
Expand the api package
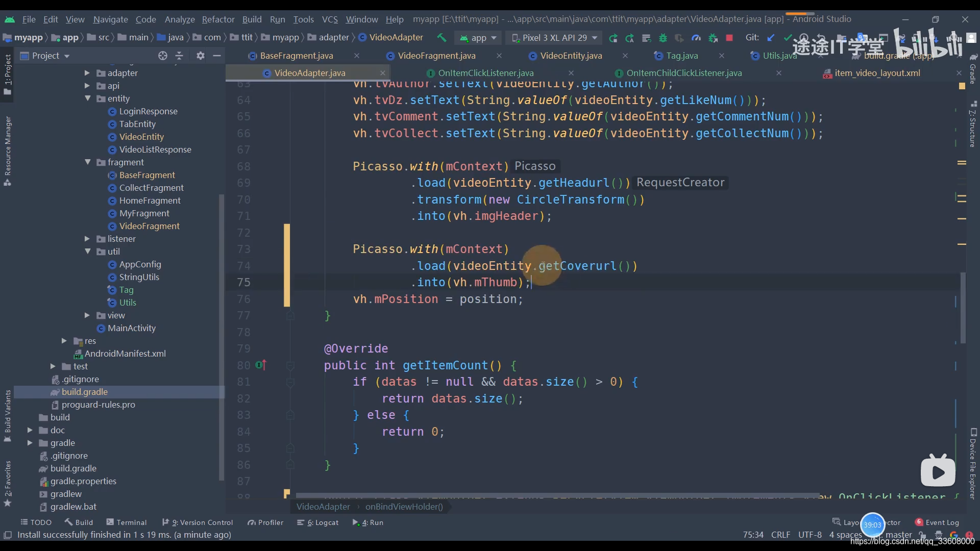coord(87,86)
